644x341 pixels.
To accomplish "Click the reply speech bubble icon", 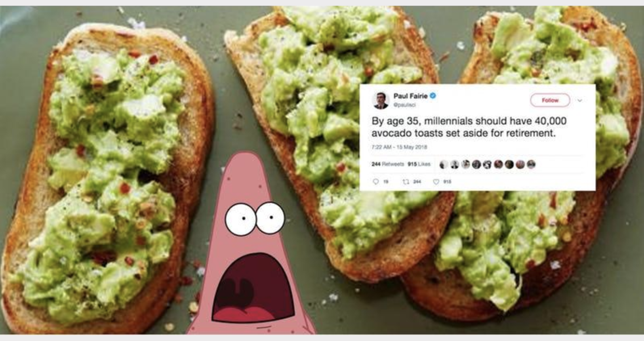I will tap(376, 182).
